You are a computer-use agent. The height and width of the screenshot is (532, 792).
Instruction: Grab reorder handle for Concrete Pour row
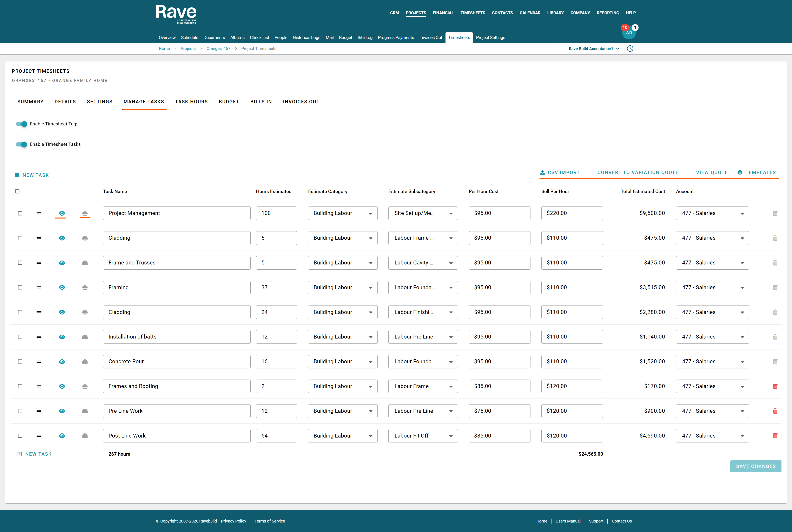(39, 361)
